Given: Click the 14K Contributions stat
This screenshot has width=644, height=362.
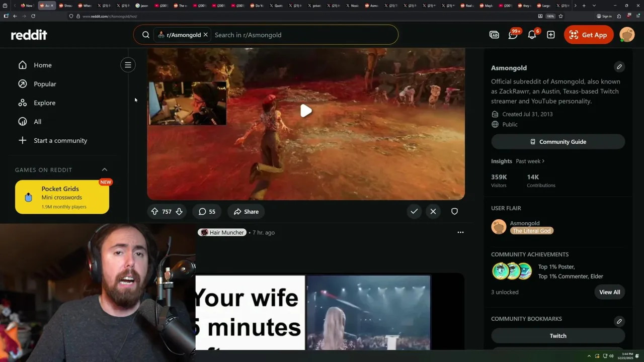Looking at the screenshot, I should (541, 181).
